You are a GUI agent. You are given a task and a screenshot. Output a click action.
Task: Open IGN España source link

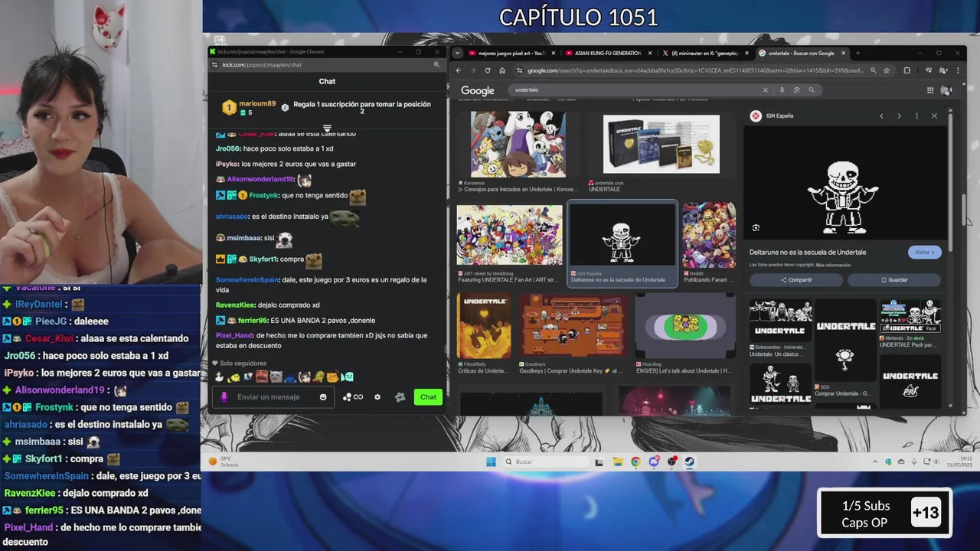[x=772, y=116]
